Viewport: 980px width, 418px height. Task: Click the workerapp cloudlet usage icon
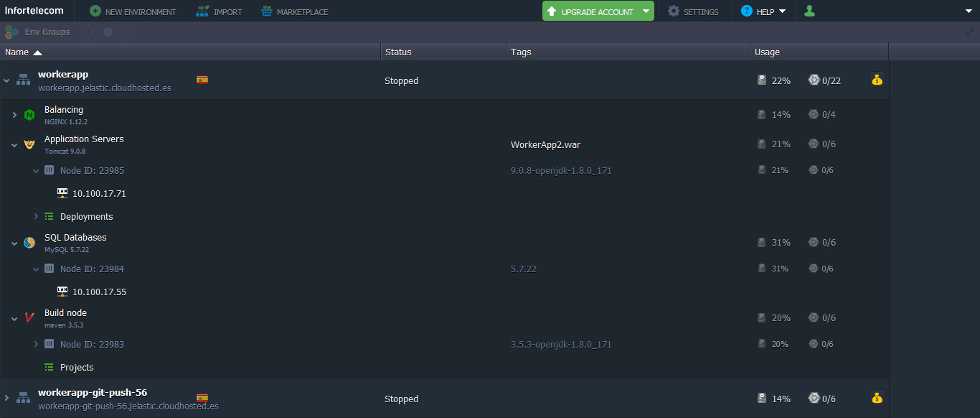coord(814,80)
